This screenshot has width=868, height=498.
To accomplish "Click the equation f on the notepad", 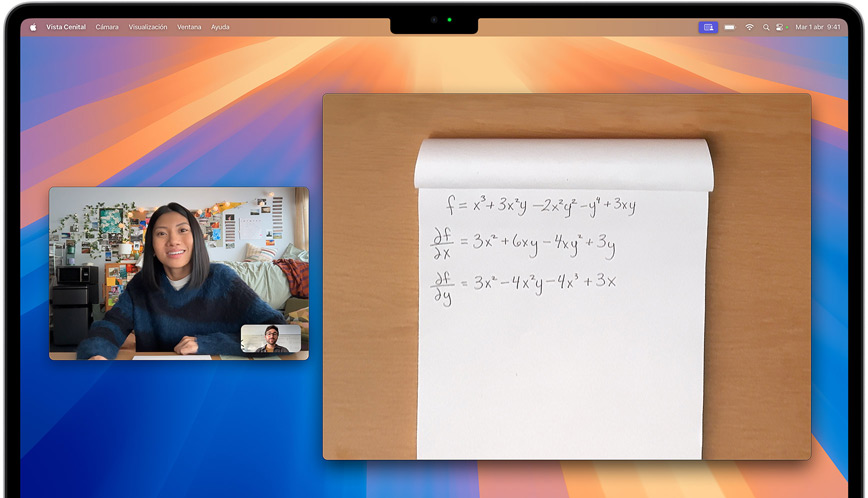I will [x=541, y=206].
